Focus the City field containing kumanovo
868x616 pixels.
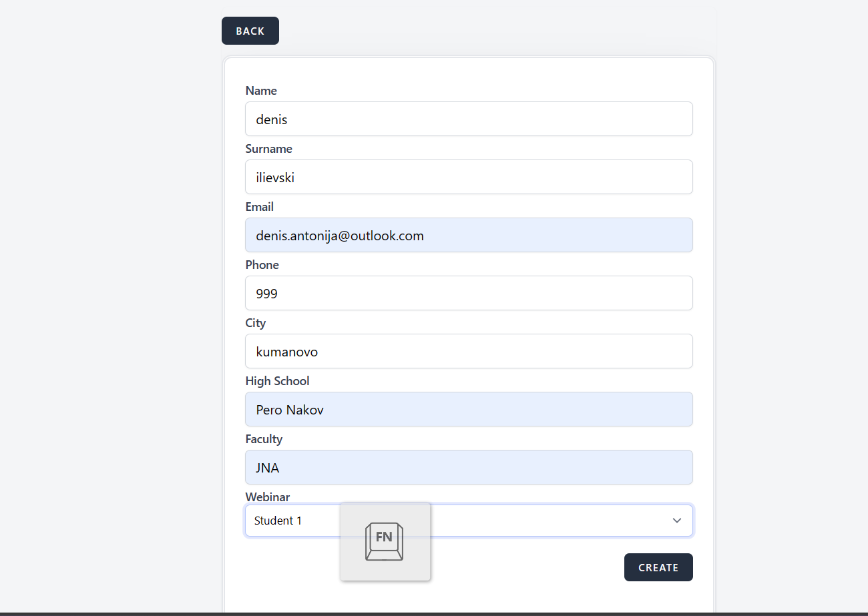pyautogui.click(x=469, y=352)
